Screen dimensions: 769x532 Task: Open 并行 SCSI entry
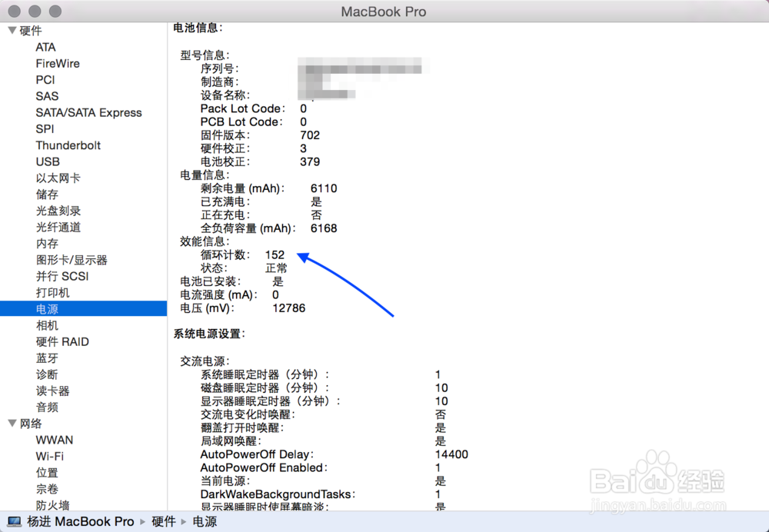[x=62, y=276]
